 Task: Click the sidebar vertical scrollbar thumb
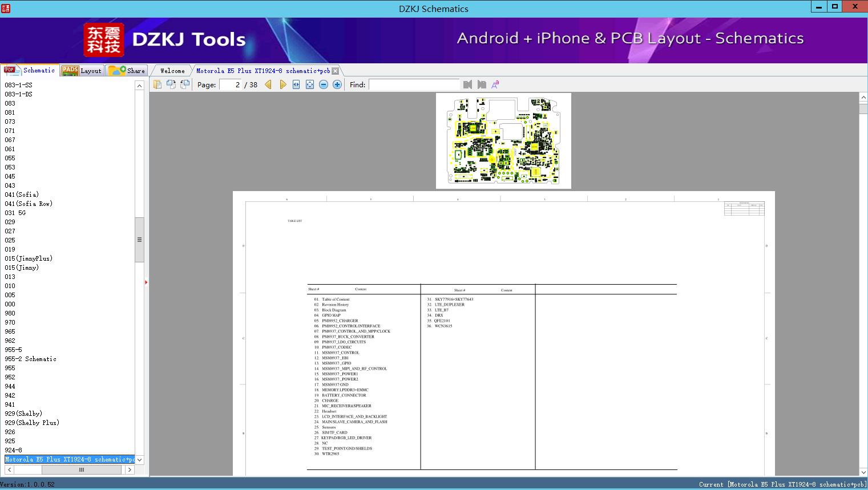pyautogui.click(x=139, y=240)
